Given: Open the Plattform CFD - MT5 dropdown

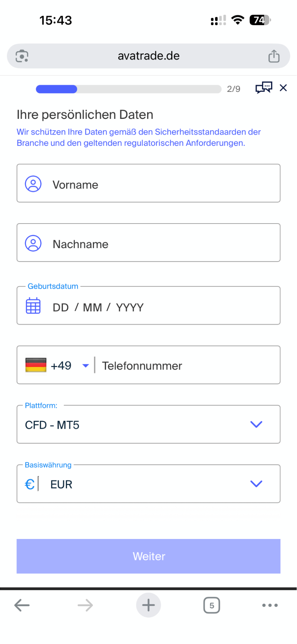Looking at the screenshot, I should click(148, 425).
